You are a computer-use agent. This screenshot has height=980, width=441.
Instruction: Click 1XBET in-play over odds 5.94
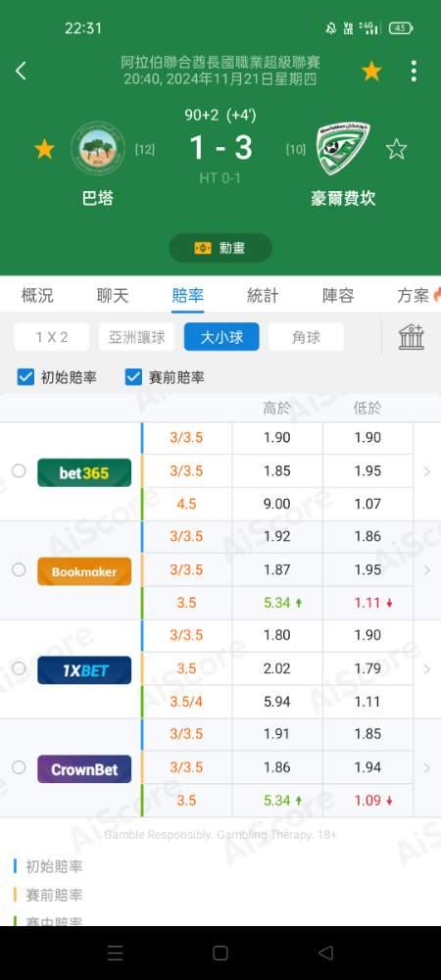(276, 702)
